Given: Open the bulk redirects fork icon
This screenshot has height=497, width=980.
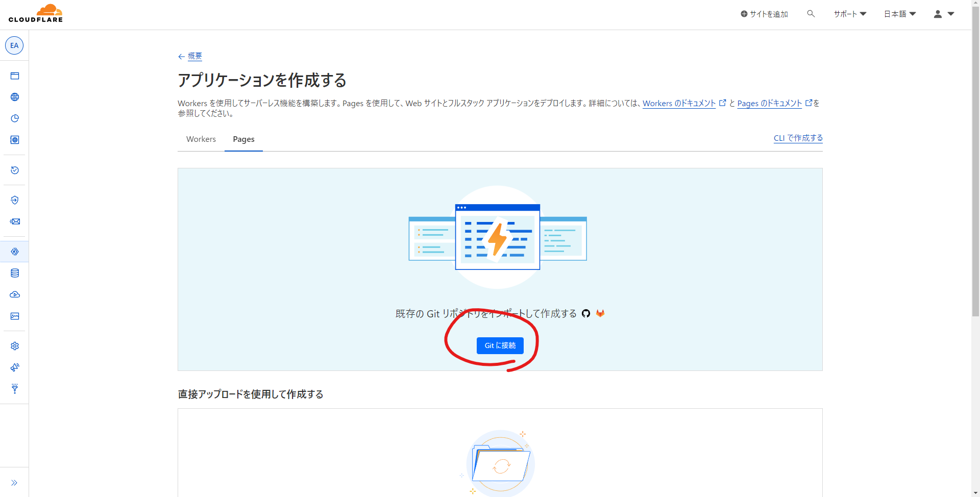Looking at the screenshot, I should (15, 389).
